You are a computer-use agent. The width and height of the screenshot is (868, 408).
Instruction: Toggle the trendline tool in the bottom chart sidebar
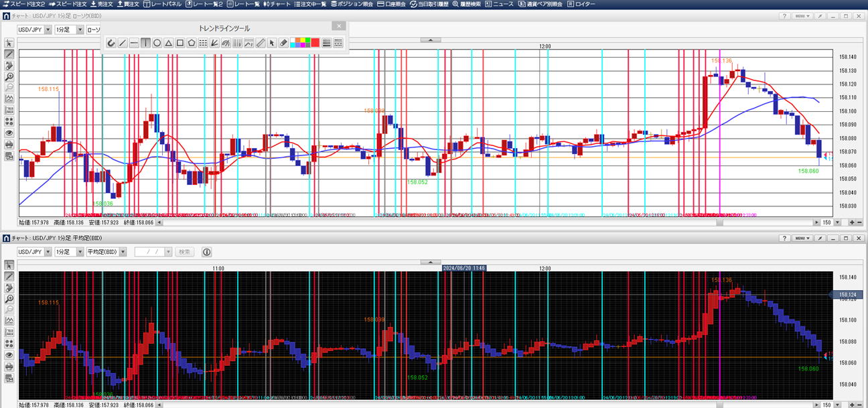[x=9, y=276]
